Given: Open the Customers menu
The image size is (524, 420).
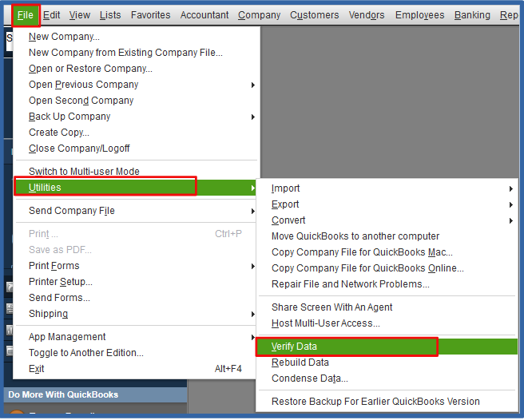Looking at the screenshot, I should pyautogui.click(x=314, y=15).
